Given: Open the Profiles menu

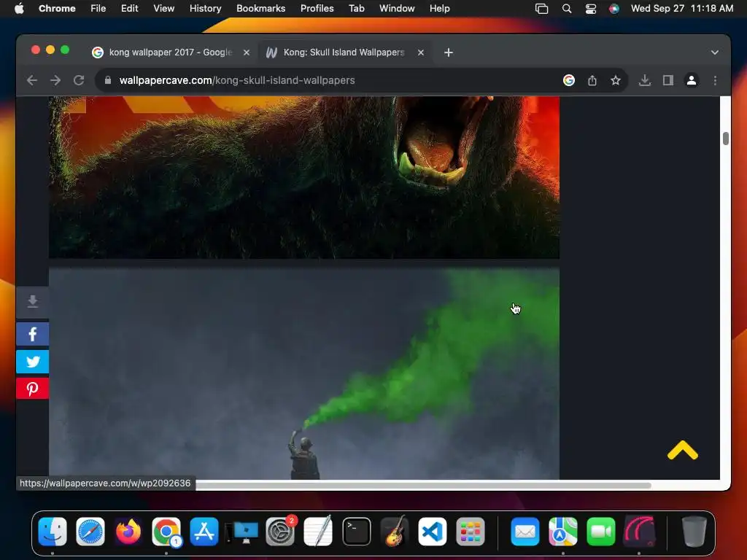Looking at the screenshot, I should click(317, 9).
